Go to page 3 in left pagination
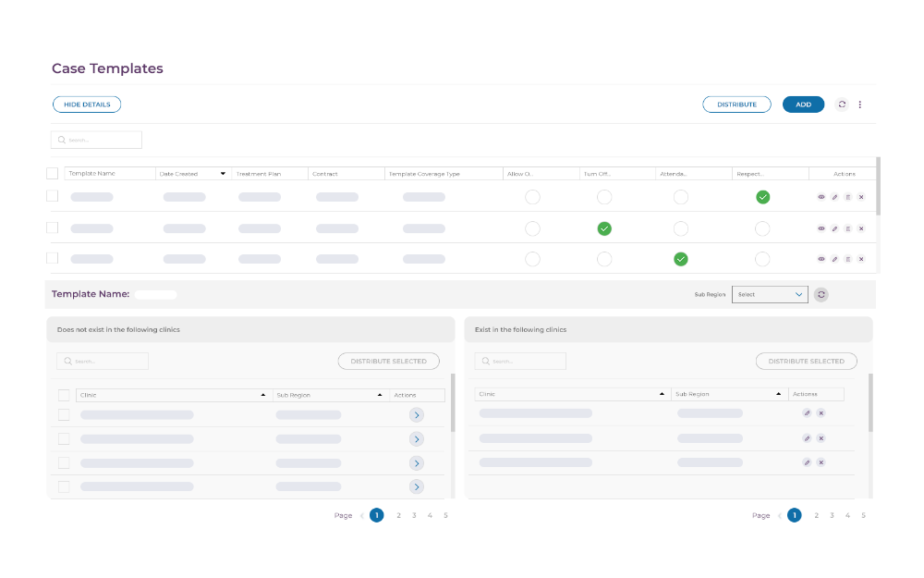The height and width of the screenshot is (578, 924). click(x=414, y=515)
